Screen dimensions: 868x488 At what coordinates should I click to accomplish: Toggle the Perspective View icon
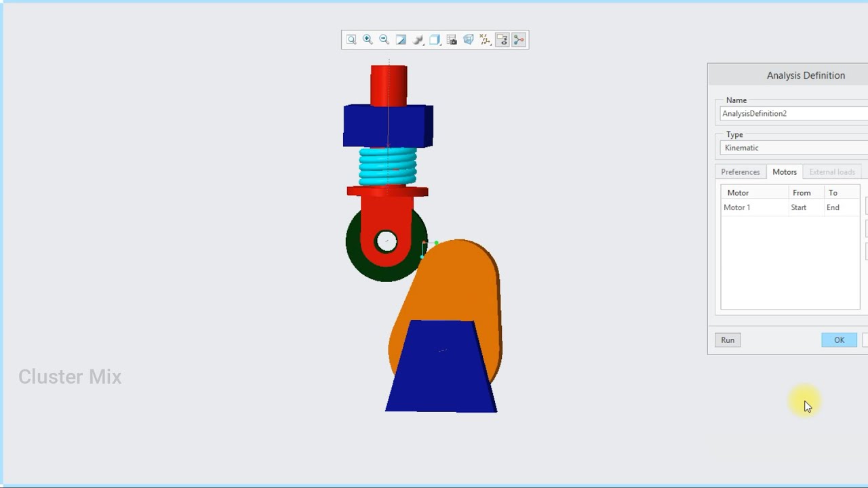(468, 40)
